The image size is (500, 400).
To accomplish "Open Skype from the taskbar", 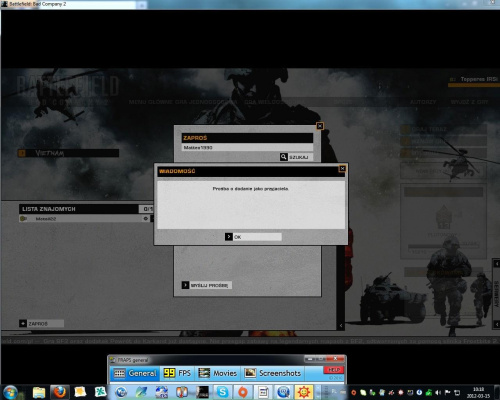I will (222, 392).
